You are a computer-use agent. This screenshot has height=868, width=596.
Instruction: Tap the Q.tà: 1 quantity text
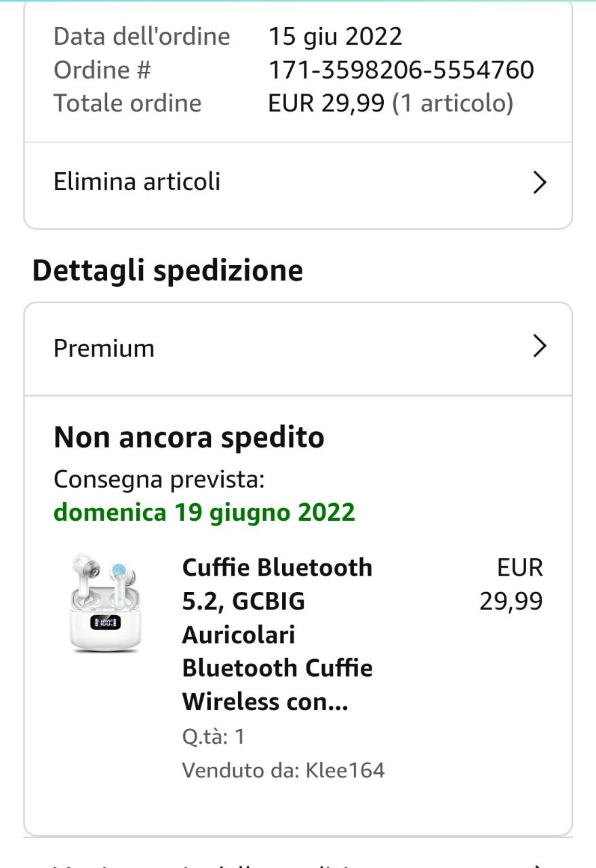[213, 736]
